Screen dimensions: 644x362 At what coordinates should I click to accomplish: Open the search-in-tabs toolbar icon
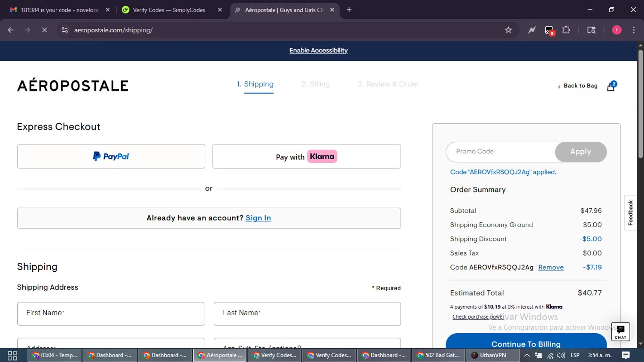pos(591,30)
